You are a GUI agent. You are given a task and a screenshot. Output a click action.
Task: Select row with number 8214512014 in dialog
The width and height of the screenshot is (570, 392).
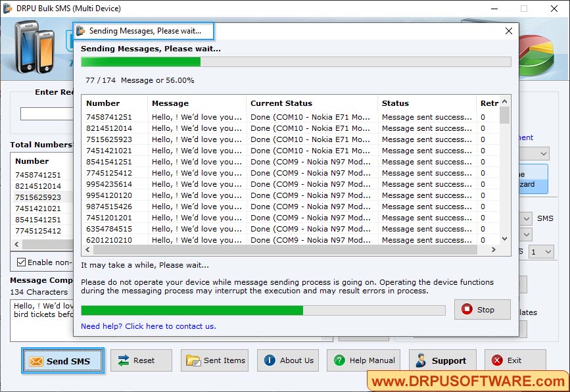point(291,128)
